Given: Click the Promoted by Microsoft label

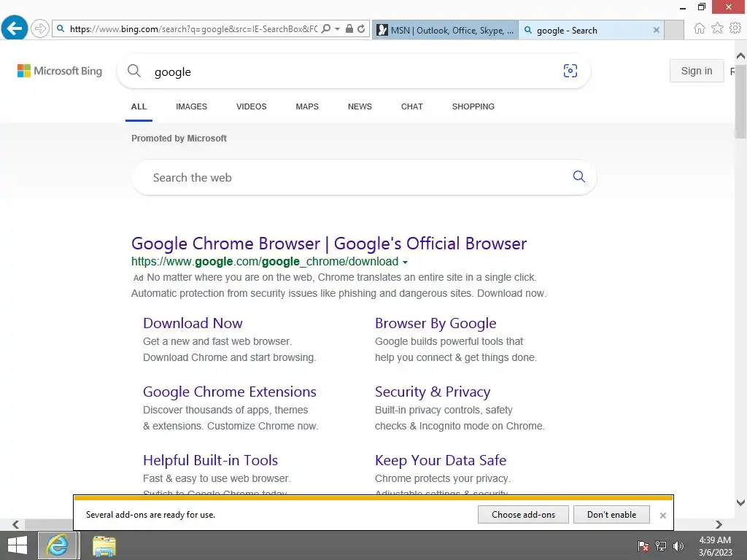Looking at the screenshot, I should click(x=179, y=139).
